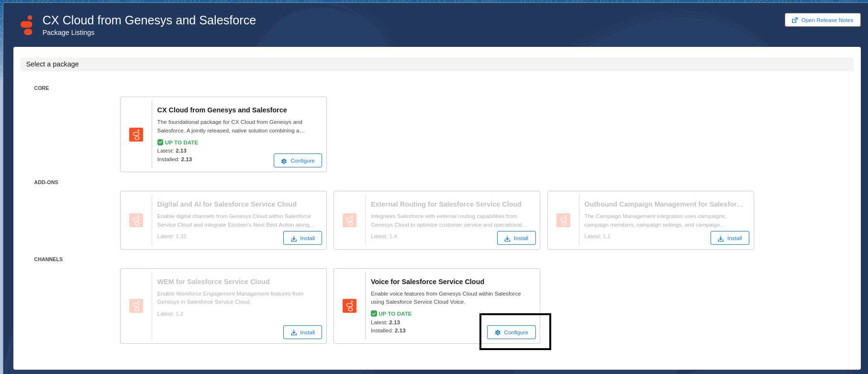The width and height of the screenshot is (868, 374).
Task: Click the WEM package icon
Action: click(x=136, y=306)
